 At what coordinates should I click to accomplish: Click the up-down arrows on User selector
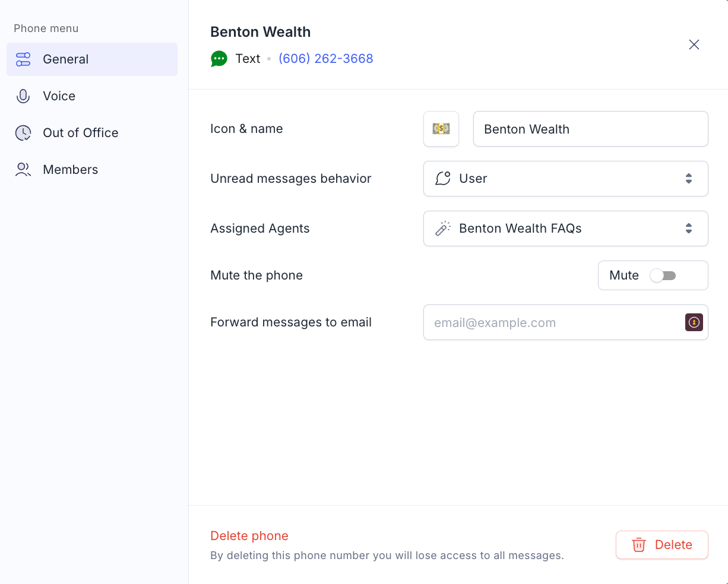click(689, 179)
